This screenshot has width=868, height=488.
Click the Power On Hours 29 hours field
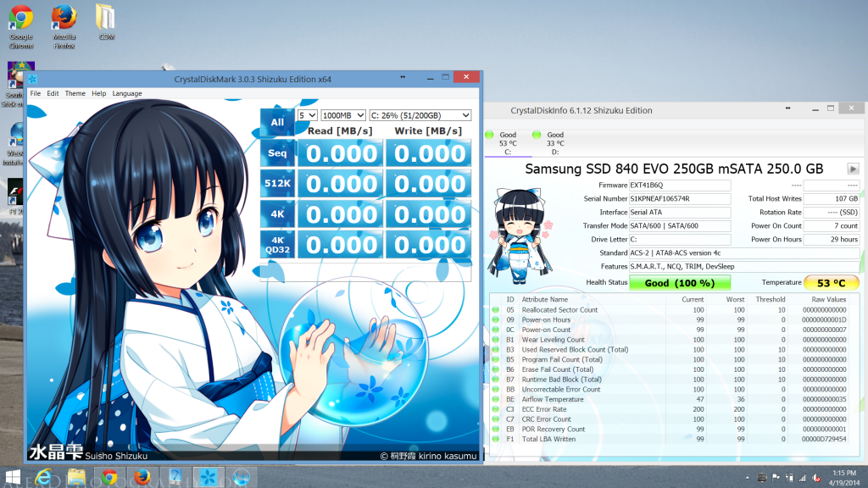pyautogui.click(x=832, y=240)
